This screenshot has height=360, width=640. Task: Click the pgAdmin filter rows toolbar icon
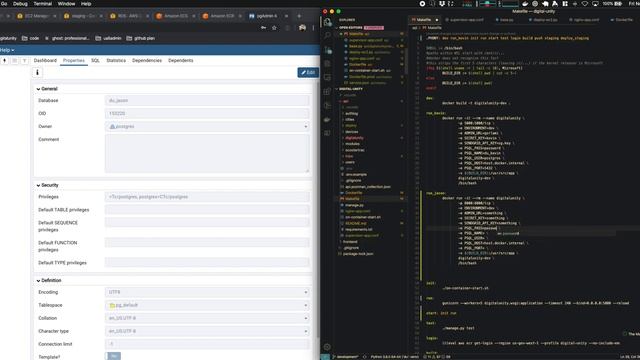pos(24,60)
